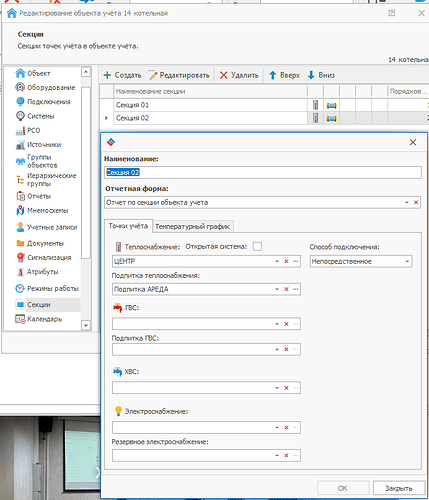Clear the Подпитка АРЕДА field with red X
This screenshot has height=500, width=429.
[x=286, y=289]
